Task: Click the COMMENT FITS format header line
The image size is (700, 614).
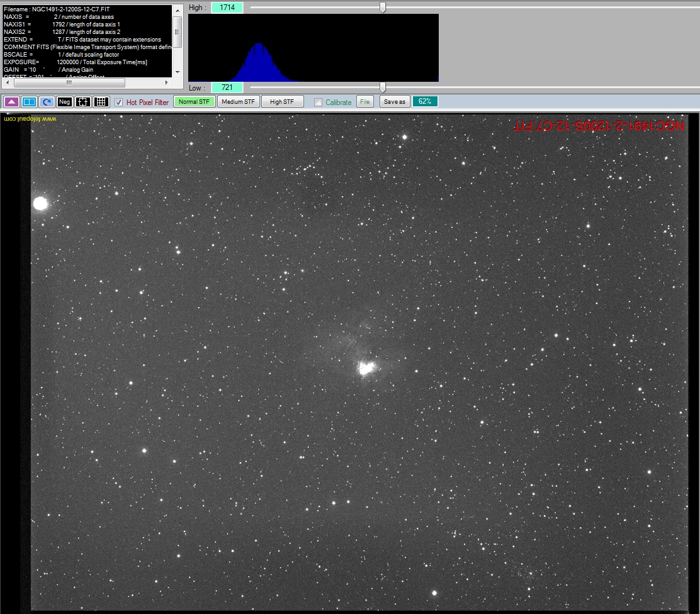Action: (87, 47)
